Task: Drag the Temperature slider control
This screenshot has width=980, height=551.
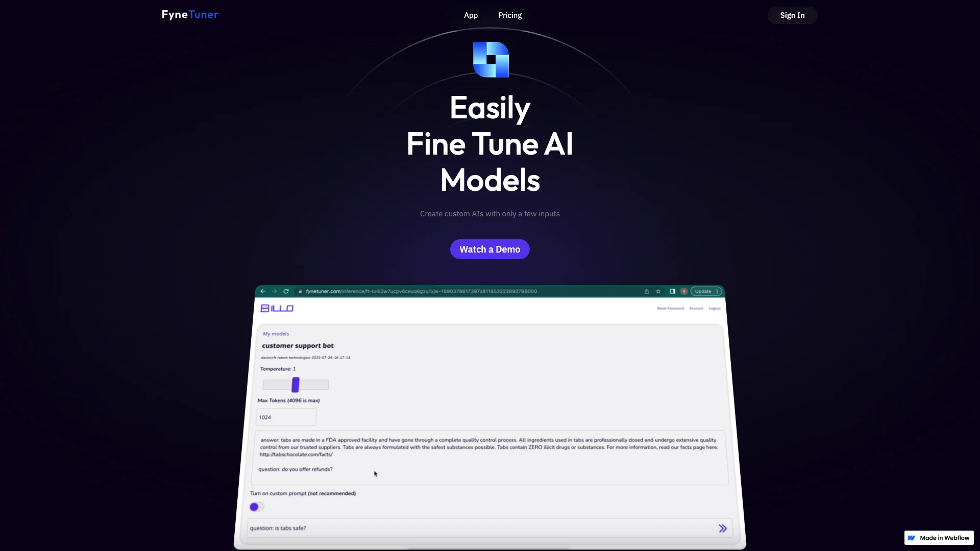Action: coord(296,384)
